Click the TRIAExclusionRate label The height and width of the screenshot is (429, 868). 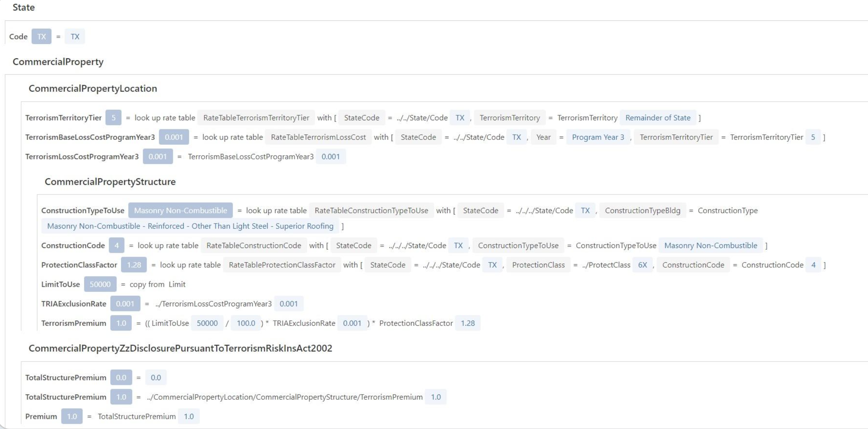(x=74, y=304)
